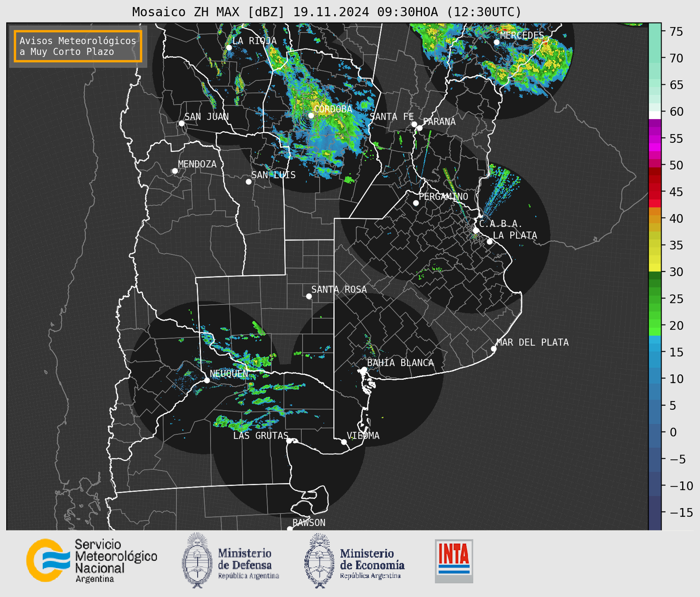Click the Servicio Meteorológico Nacional logo
Screen dimensions: 700x597
click(x=92, y=560)
